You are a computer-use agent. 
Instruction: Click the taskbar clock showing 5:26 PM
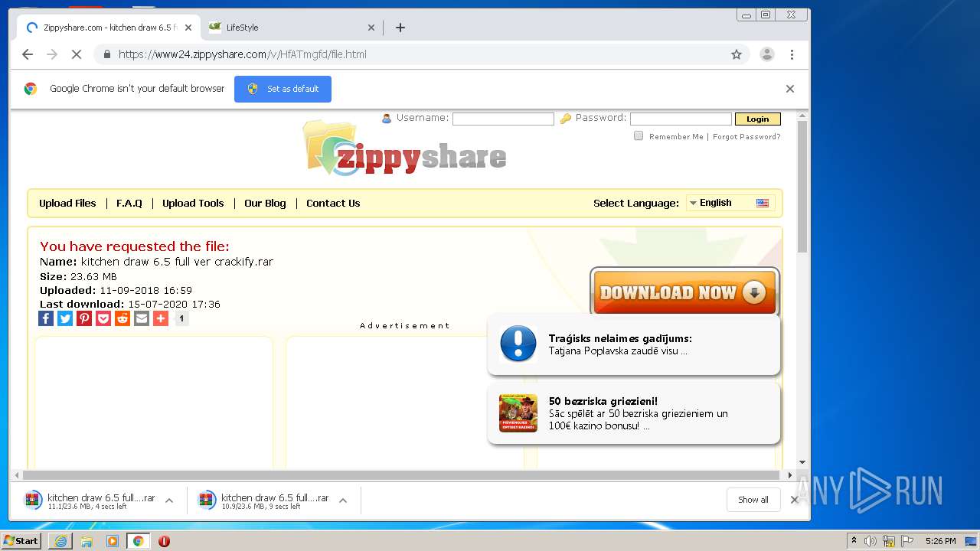pyautogui.click(x=940, y=541)
